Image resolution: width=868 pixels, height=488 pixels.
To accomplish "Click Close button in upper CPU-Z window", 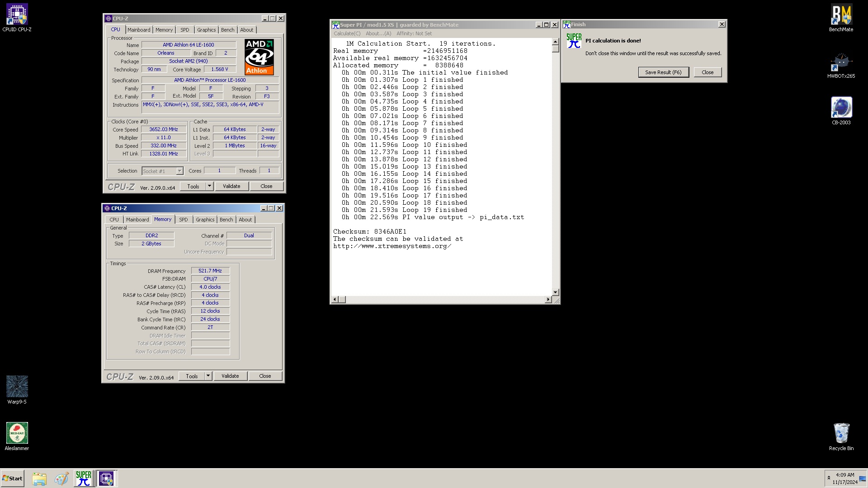I will click(266, 186).
